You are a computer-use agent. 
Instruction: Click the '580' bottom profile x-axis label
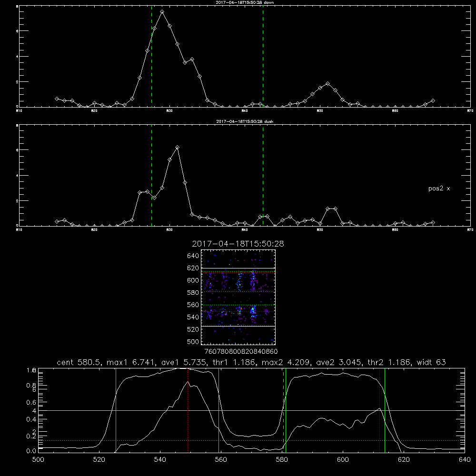pyautogui.click(x=282, y=460)
